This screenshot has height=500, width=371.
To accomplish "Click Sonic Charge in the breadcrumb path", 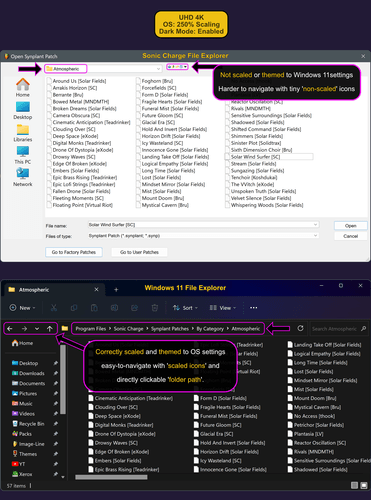I will click(x=128, y=329).
